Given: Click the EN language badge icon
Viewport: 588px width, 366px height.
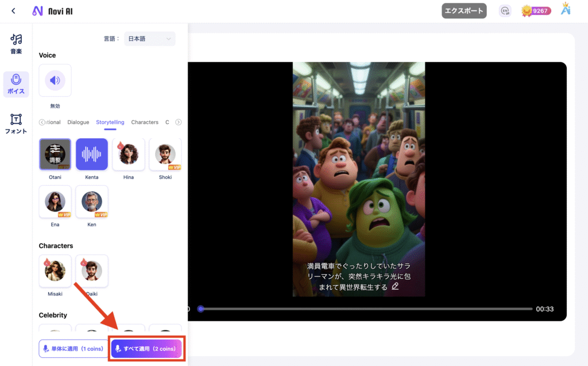Looking at the screenshot, I should click(505, 11).
